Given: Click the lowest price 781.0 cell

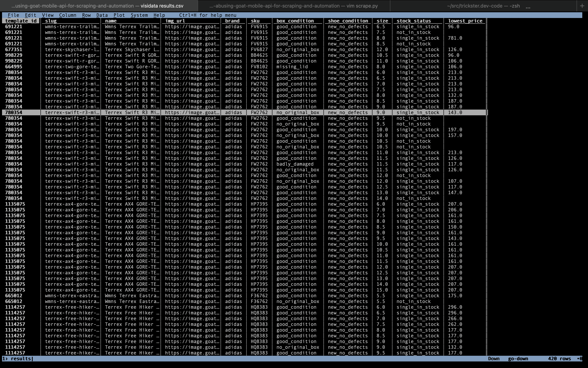Looking at the screenshot, I should point(455,38).
